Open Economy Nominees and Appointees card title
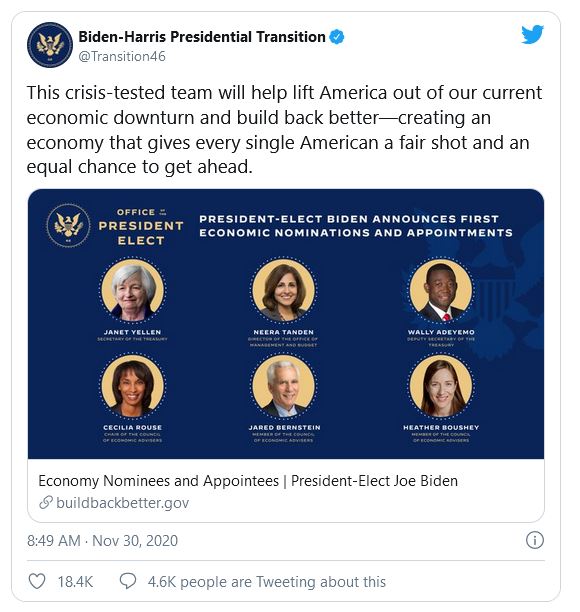This screenshot has height=612, width=580. (x=248, y=481)
